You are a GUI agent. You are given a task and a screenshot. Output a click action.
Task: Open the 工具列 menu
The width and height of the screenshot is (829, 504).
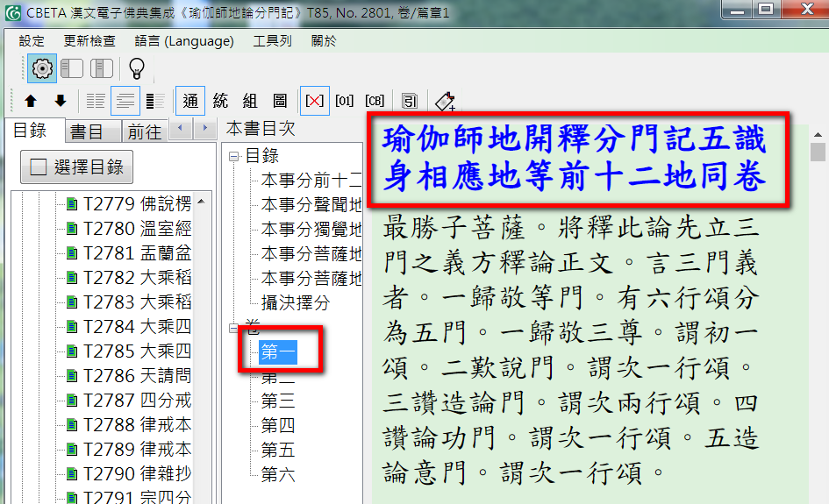pyautogui.click(x=272, y=41)
